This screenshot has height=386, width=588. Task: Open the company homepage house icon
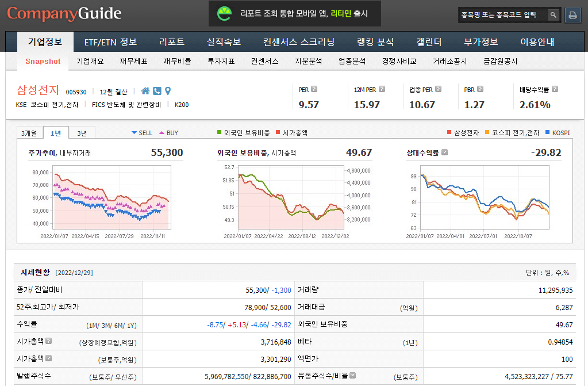tap(145, 91)
